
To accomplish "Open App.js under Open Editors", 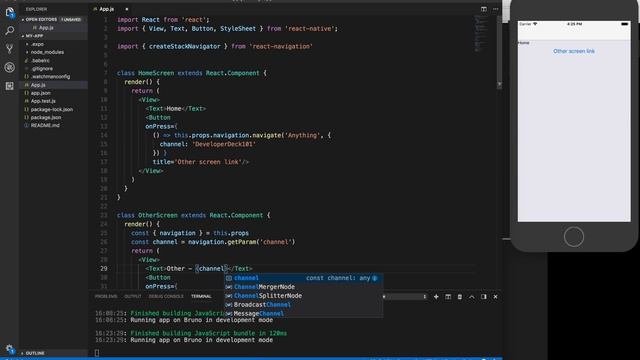I will [x=46, y=28].
